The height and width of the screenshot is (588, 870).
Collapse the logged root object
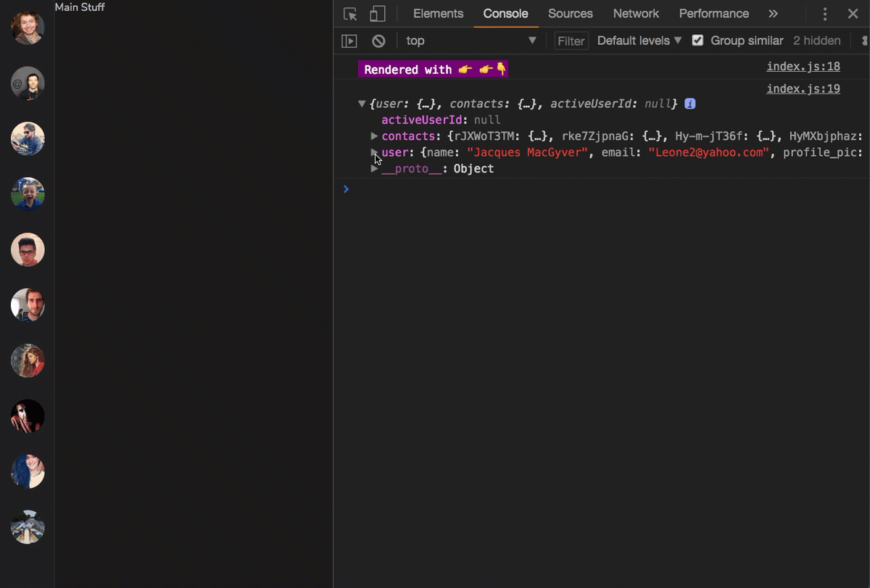pos(362,104)
